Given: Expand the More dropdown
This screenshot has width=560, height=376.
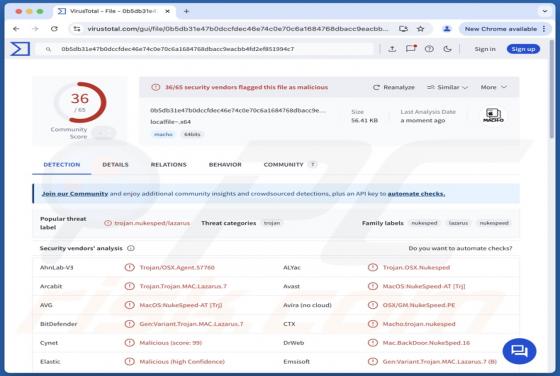Looking at the screenshot, I should click(x=494, y=87).
